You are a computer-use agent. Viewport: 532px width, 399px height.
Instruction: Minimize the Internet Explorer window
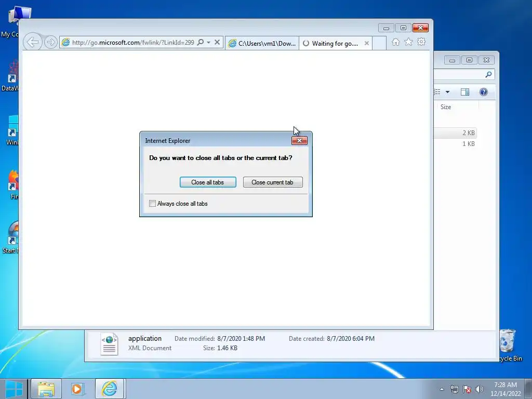[386, 28]
